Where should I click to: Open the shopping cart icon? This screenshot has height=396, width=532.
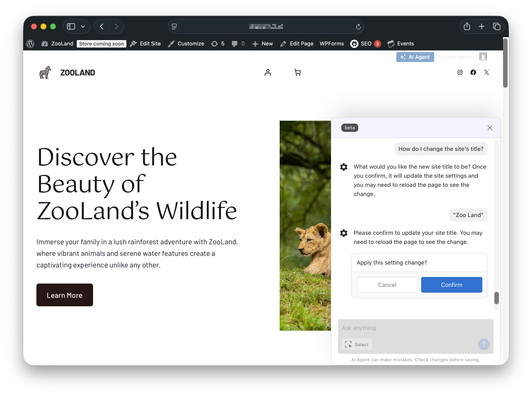coord(297,73)
